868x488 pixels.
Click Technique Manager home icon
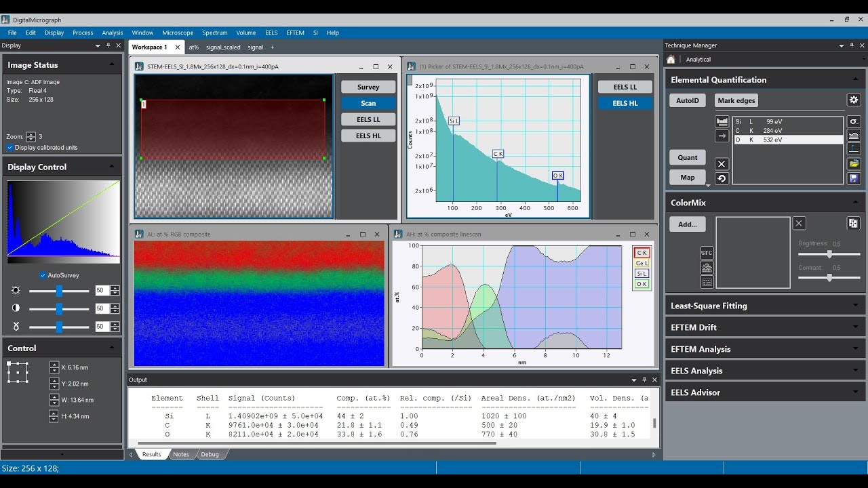[x=671, y=59]
